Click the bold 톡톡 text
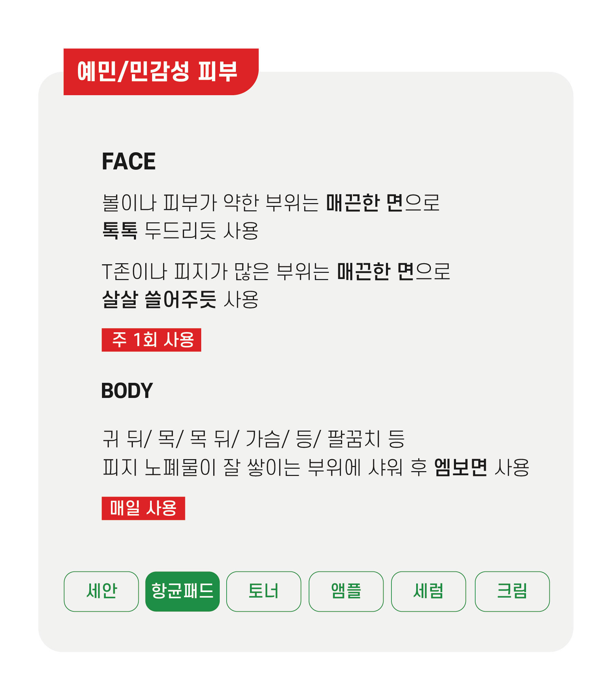Viewport: 616px width, 689px height. tap(120, 230)
